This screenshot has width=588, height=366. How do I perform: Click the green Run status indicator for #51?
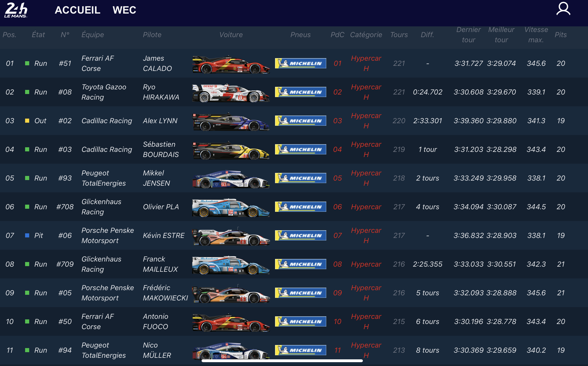[x=27, y=63]
